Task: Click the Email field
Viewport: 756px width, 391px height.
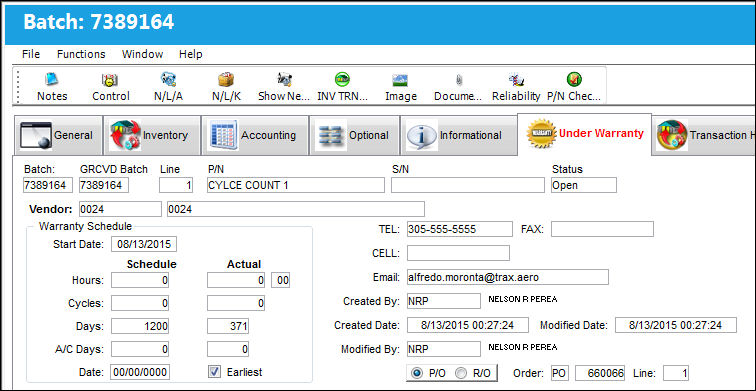Action: coord(508,277)
